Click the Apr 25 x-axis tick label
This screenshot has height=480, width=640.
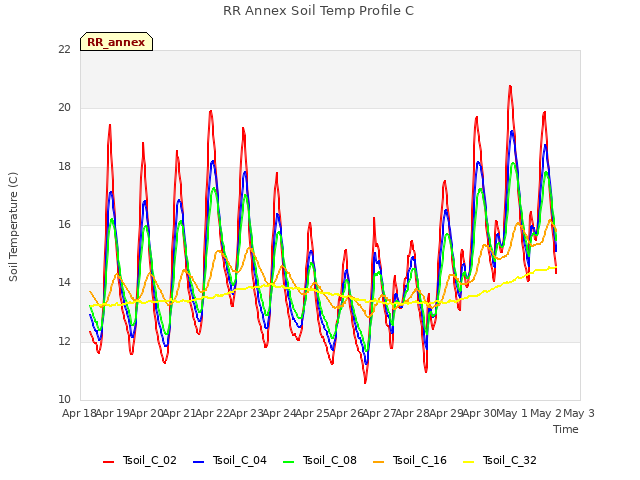click(x=313, y=413)
